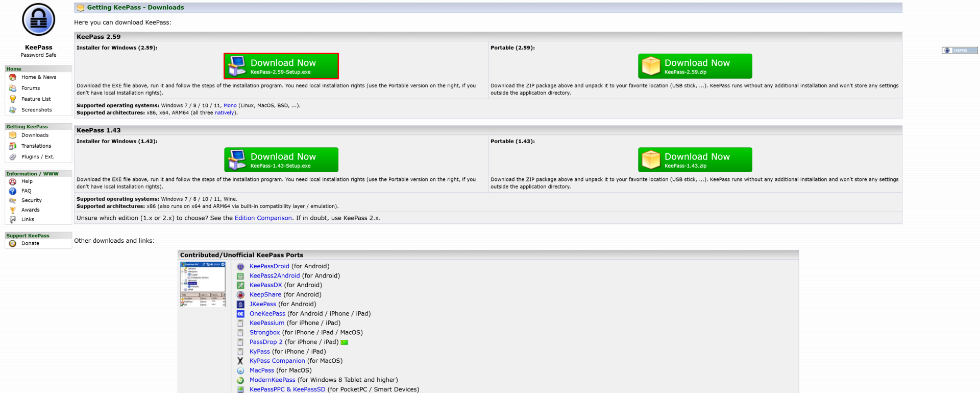The width and height of the screenshot is (980, 393).
Task: Open Plugins / Ext. in the sidebar
Action: 37,157
